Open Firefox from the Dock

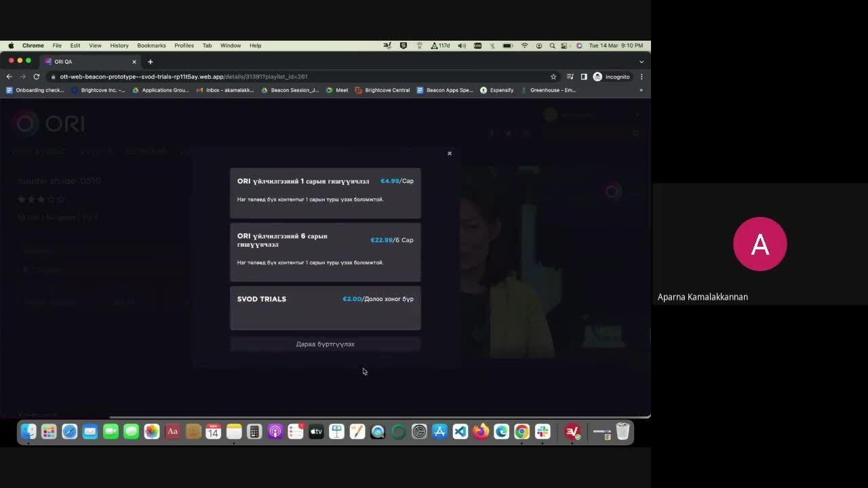tap(481, 432)
